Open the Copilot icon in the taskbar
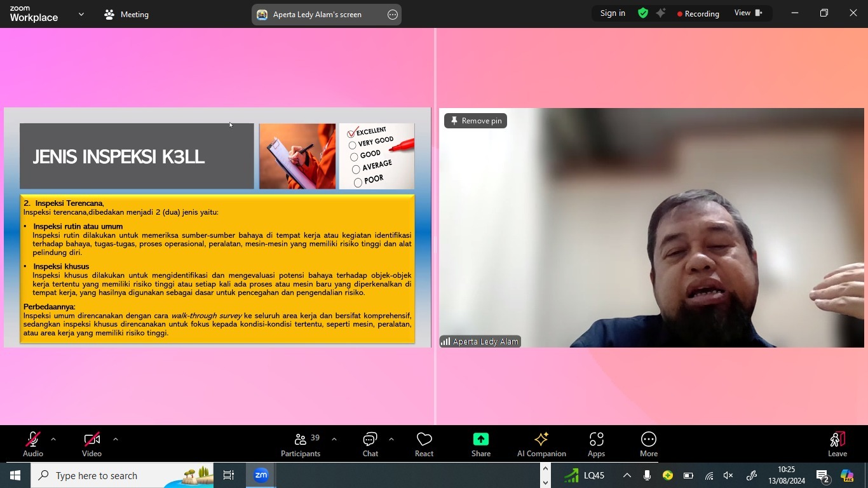The height and width of the screenshot is (488, 868). [x=847, y=475]
